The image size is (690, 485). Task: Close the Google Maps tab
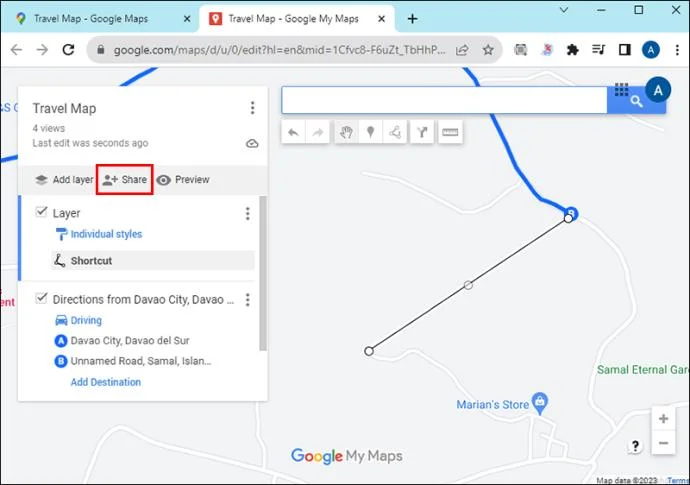(x=187, y=19)
